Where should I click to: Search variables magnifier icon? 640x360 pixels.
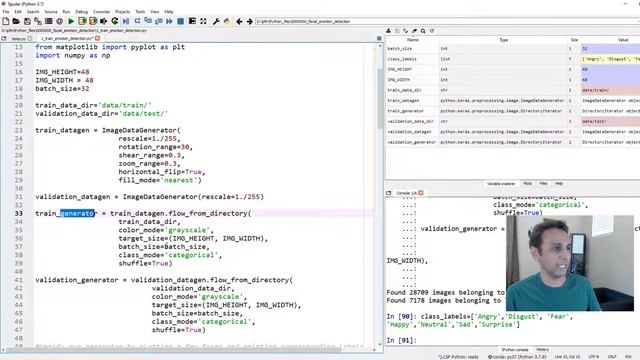(x=423, y=31)
